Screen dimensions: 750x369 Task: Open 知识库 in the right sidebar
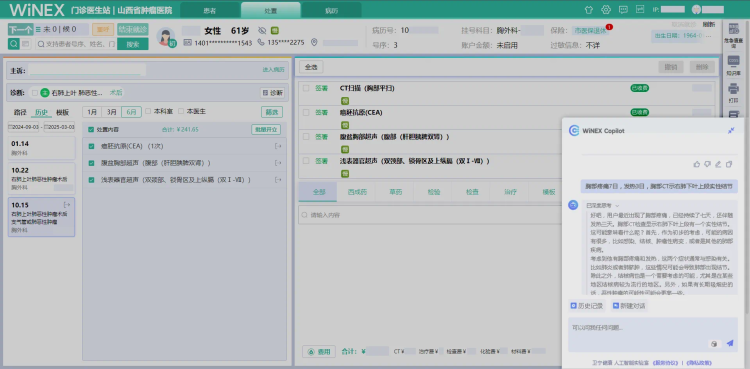[x=733, y=66]
